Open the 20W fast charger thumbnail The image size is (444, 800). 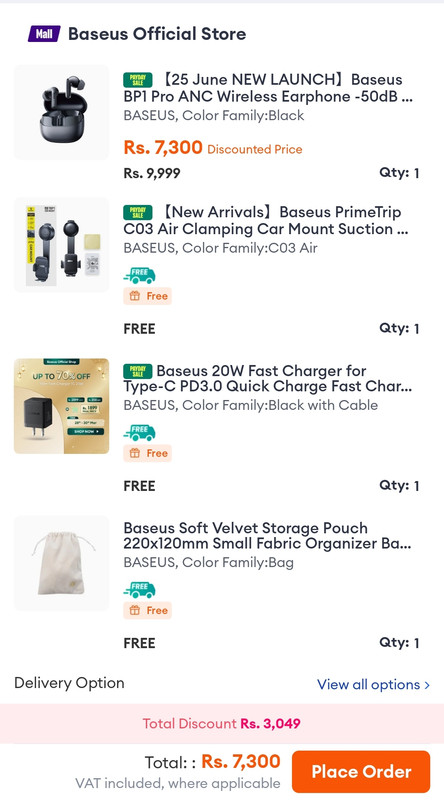[x=62, y=406]
